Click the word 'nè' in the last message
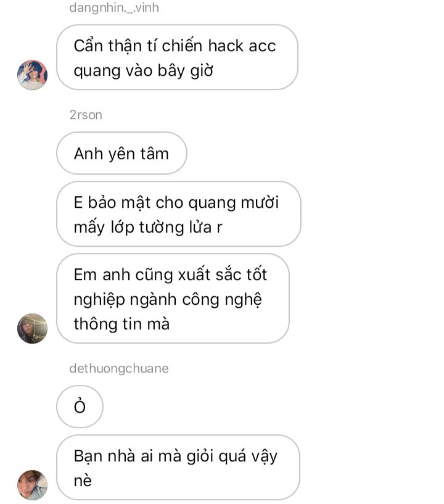The width and height of the screenshot is (444, 504). pyautogui.click(x=83, y=481)
